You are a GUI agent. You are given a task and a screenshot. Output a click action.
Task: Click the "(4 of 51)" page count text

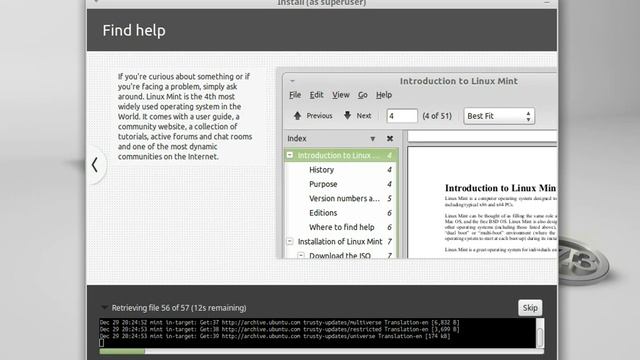click(x=437, y=116)
